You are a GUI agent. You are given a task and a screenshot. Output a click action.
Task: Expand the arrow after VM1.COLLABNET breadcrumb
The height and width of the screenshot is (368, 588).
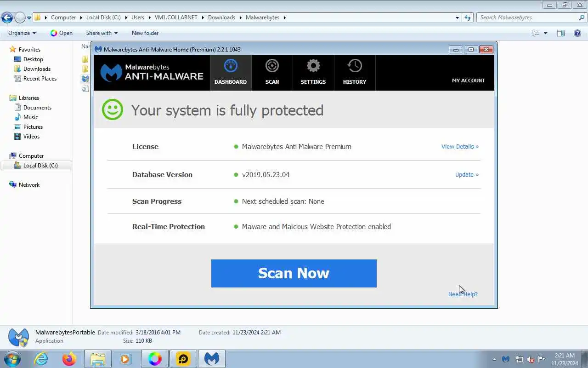[x=203, y=17]
